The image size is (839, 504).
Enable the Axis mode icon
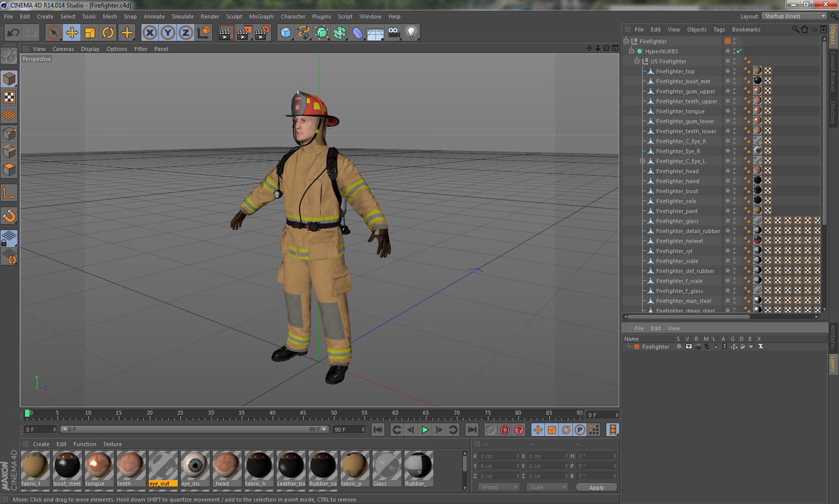point(9,193)
